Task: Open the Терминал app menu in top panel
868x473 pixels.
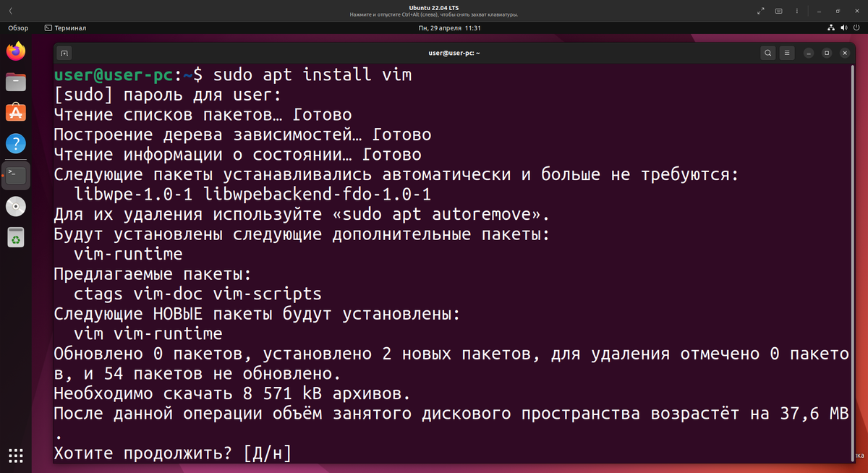Action: (64, 27)
